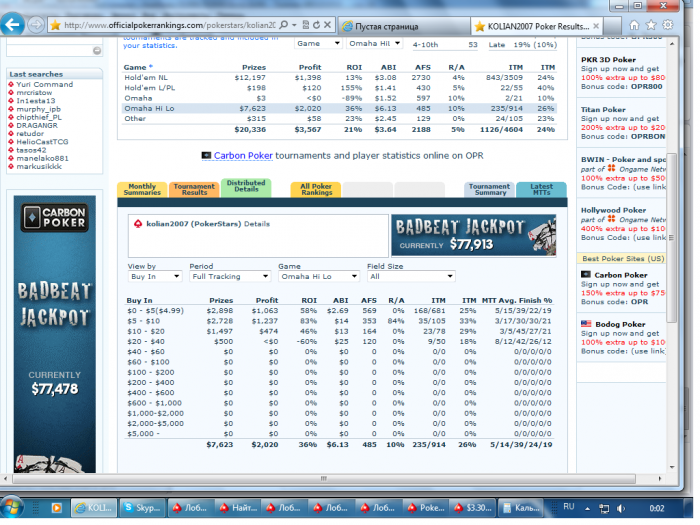Open the Кальк... calculator taskbar button
This screenshot has width=700, height=525.
tap(521, 508)
